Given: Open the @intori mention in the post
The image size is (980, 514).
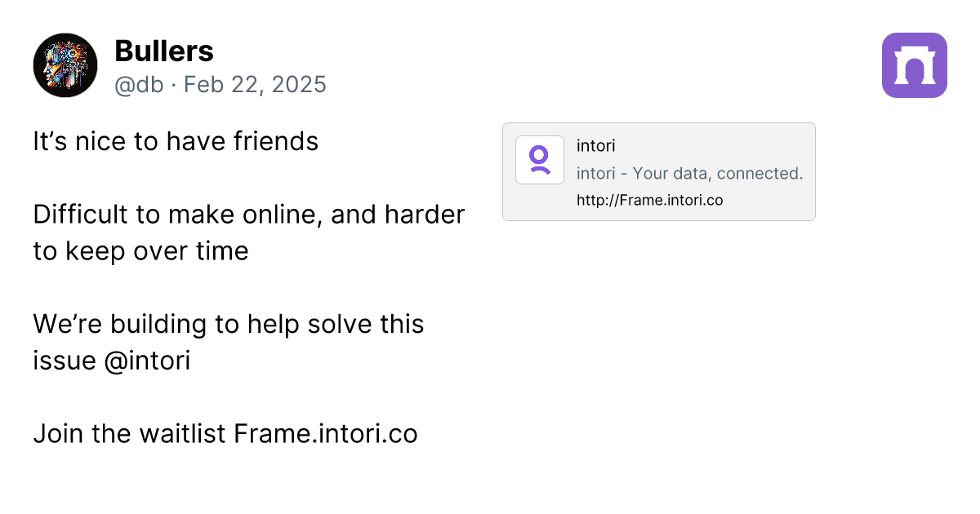Looking at the screenshot, I should (148, 360).
